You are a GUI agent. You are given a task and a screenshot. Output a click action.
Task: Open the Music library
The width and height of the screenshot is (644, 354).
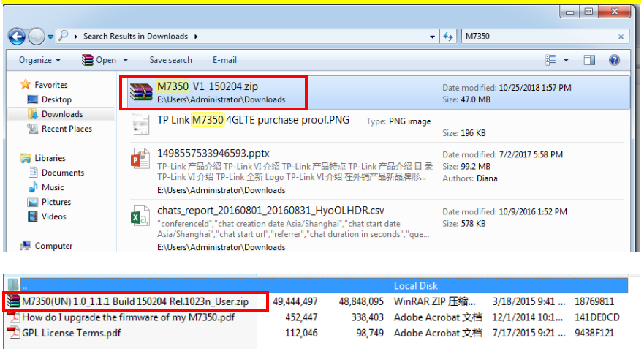(x=53, y=187)
